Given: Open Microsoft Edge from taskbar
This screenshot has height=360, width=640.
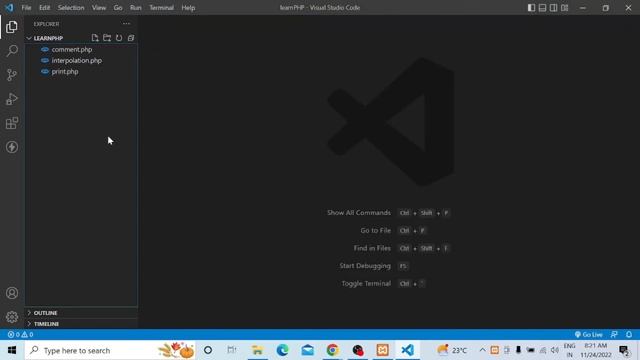Looking at the screenshot, I should click(x=282, y=350).
